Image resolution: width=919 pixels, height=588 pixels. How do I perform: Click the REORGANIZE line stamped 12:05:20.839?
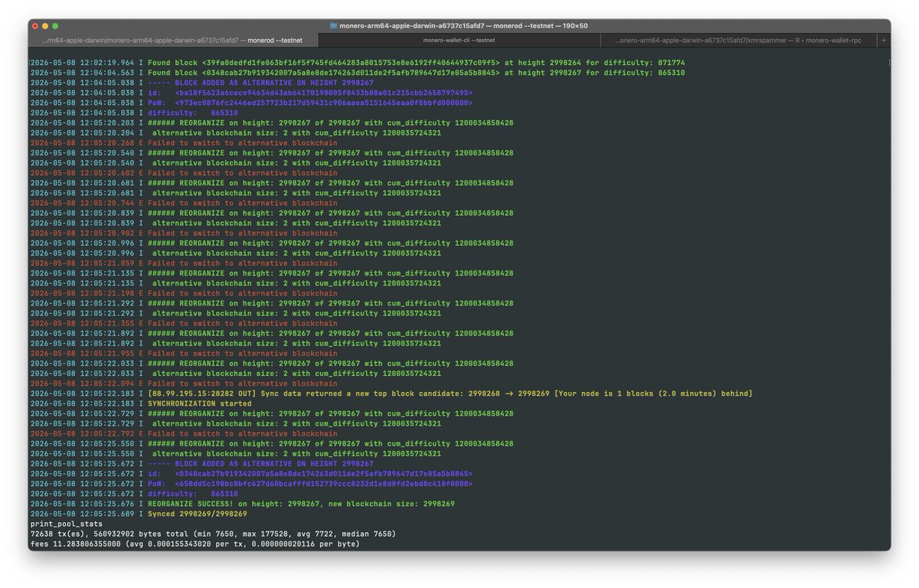pyautogui.click(x=272, y=213)
